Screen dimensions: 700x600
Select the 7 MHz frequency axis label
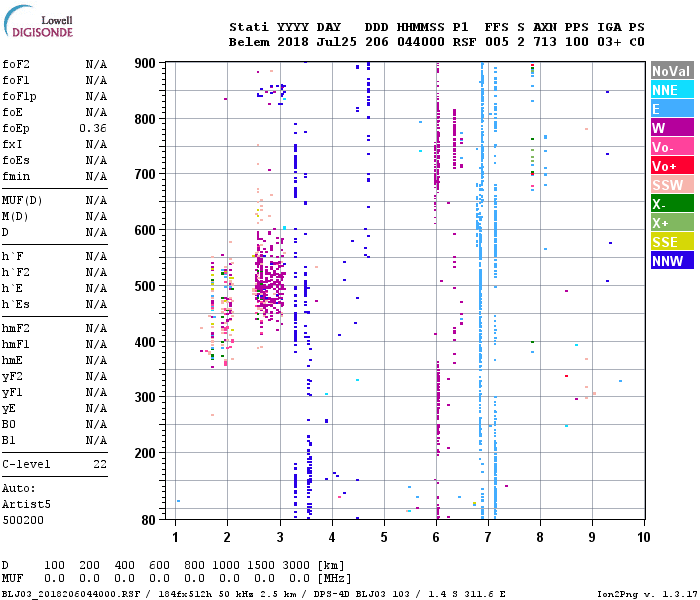click(488, 538)
